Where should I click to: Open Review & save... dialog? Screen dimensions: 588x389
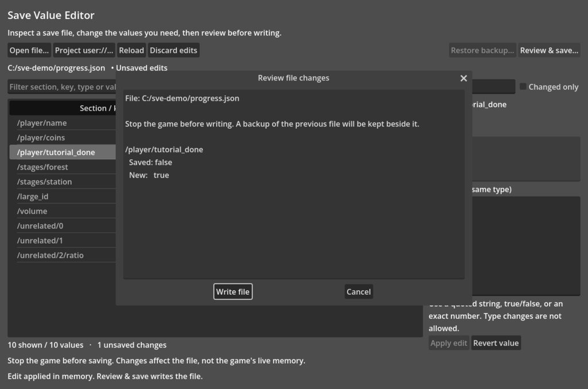click(x=549, y=50)
